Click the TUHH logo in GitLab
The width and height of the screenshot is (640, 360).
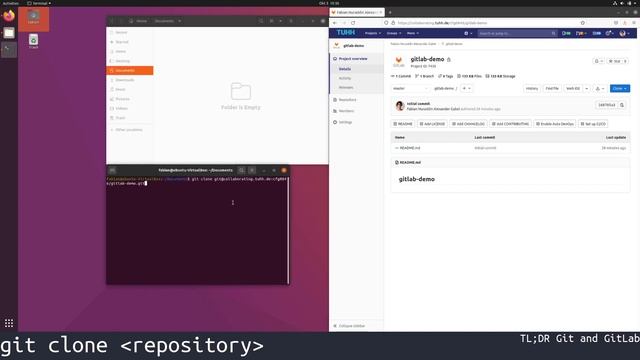tap(345, 33)
